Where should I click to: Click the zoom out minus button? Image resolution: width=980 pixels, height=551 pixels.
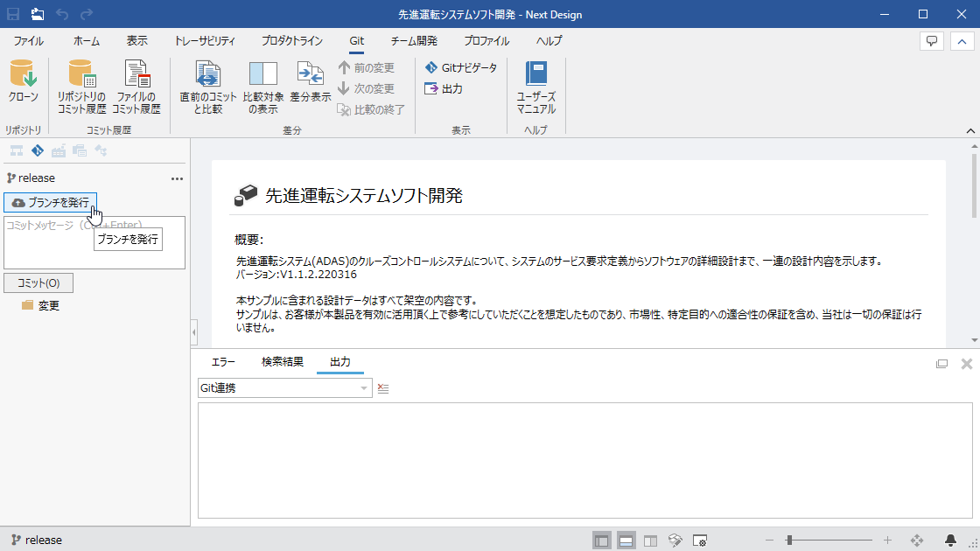[769, 541]
